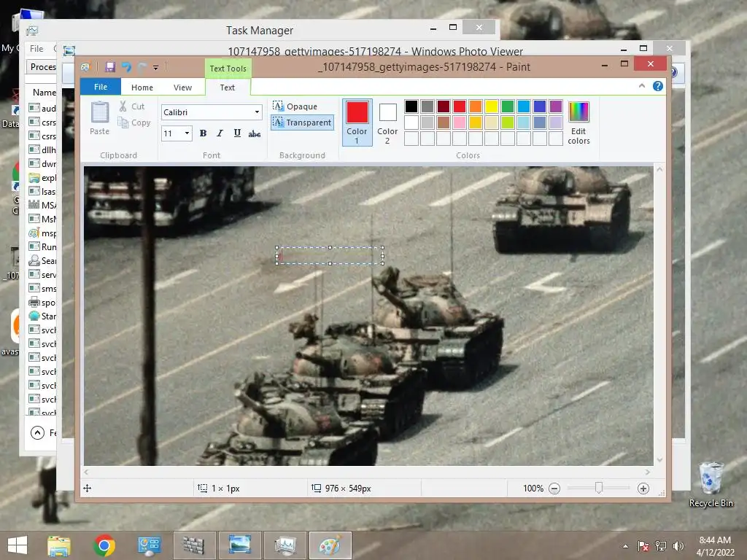747x560 pixels.
Task: Click the Text Tools contextual tab header
Action: click(228, 68)
